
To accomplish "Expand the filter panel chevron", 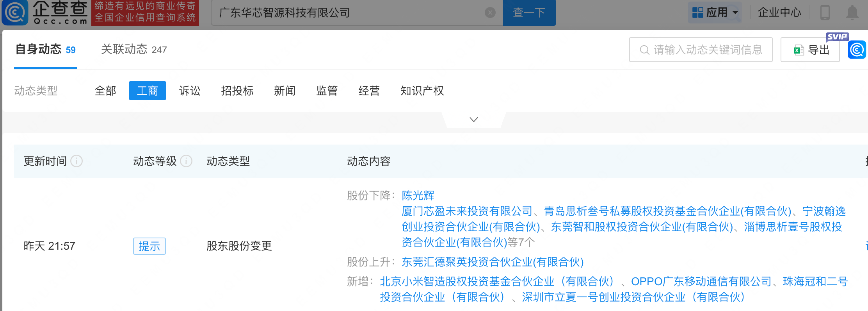I will click(x=474, y=120).
